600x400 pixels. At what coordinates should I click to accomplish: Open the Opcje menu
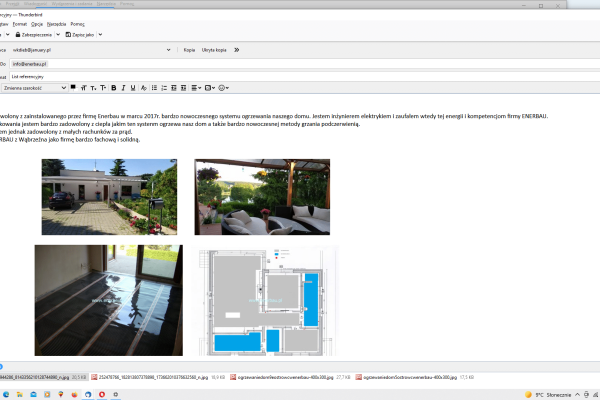(x=37, y=24)
